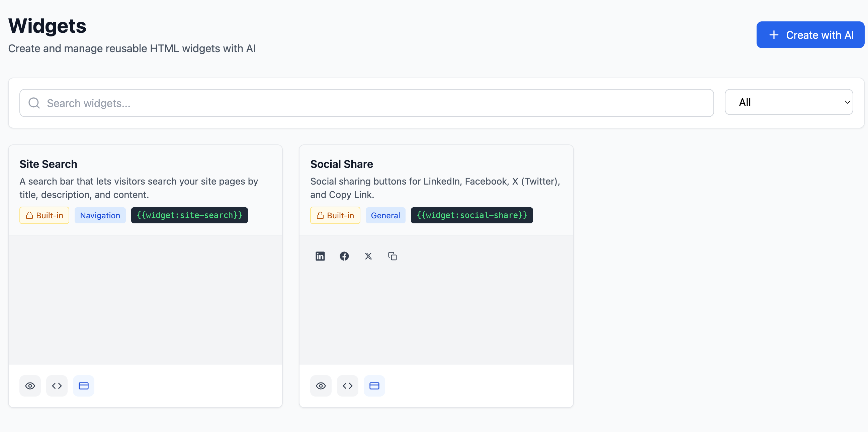The width and height of the screenshot is (868, 432).
Task: Click the Site Search preview area
Action: point(145,299)
